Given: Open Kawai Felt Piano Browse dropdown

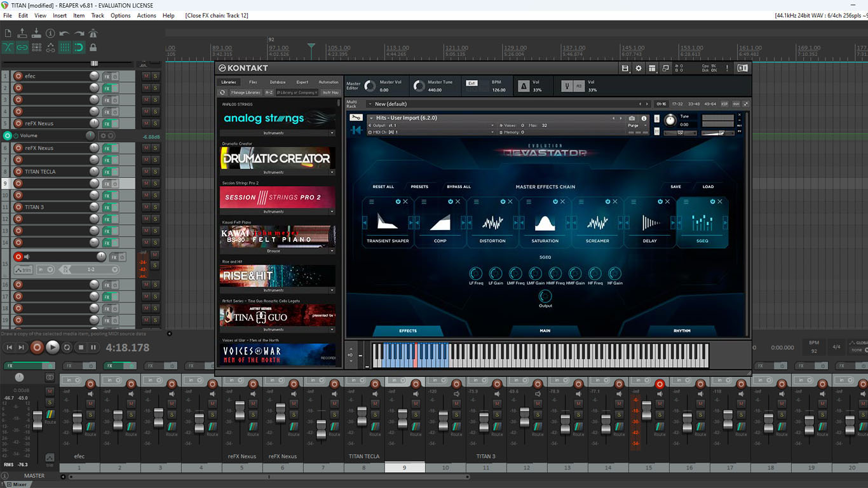Looking at the screenshot, I should click(x=332, y=251).
